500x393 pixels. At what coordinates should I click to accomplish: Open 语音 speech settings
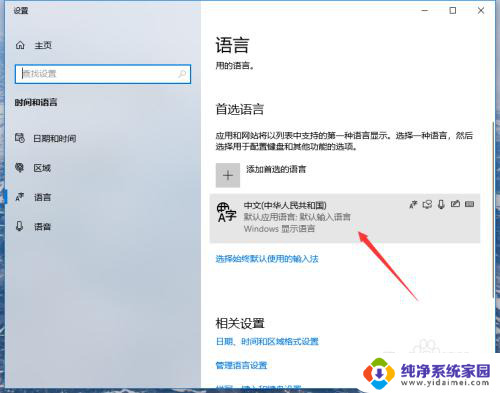(x=42, y=227)
